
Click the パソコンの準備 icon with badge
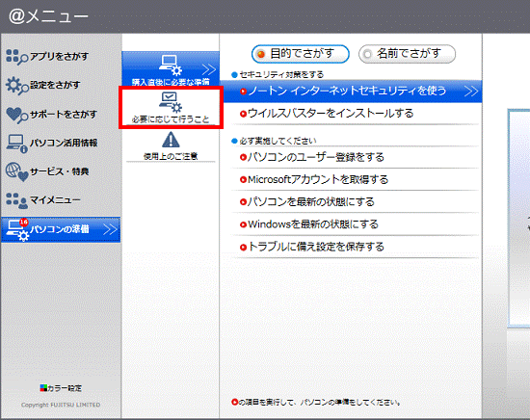[18, 230]
